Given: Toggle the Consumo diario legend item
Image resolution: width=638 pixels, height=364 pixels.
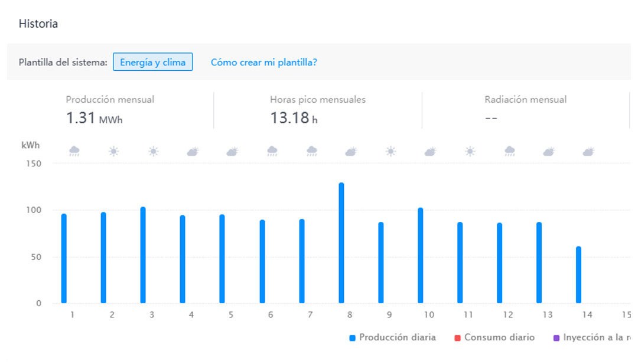Looking at the screenshot, I should 494,337.
